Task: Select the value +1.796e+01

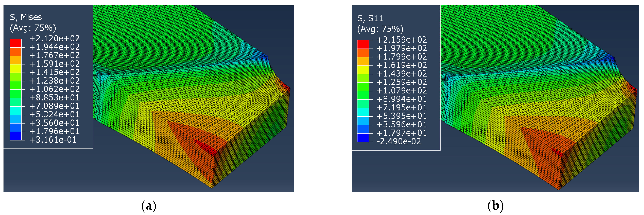Action: 54,131
